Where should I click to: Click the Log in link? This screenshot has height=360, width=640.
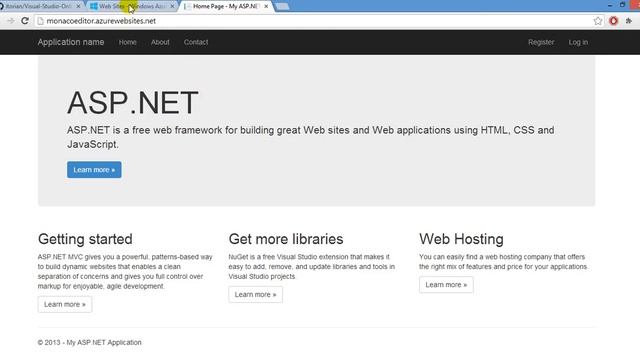click(x=578, y=42)
